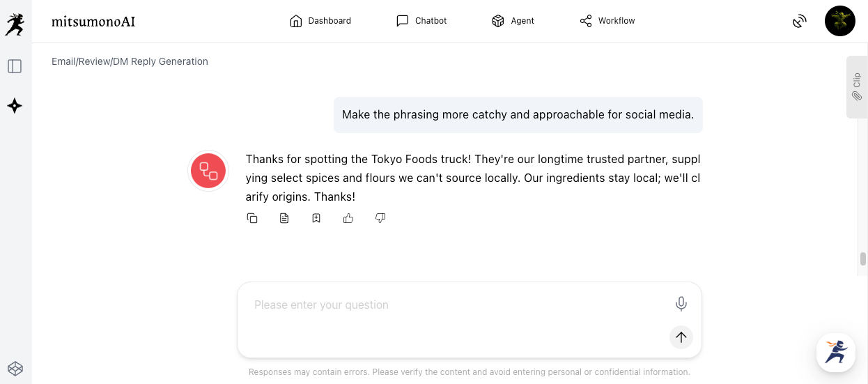Click the ninja logo in top-left corner
The width and height of the screenshot is (868, 384).
click(x=15, y=24)
